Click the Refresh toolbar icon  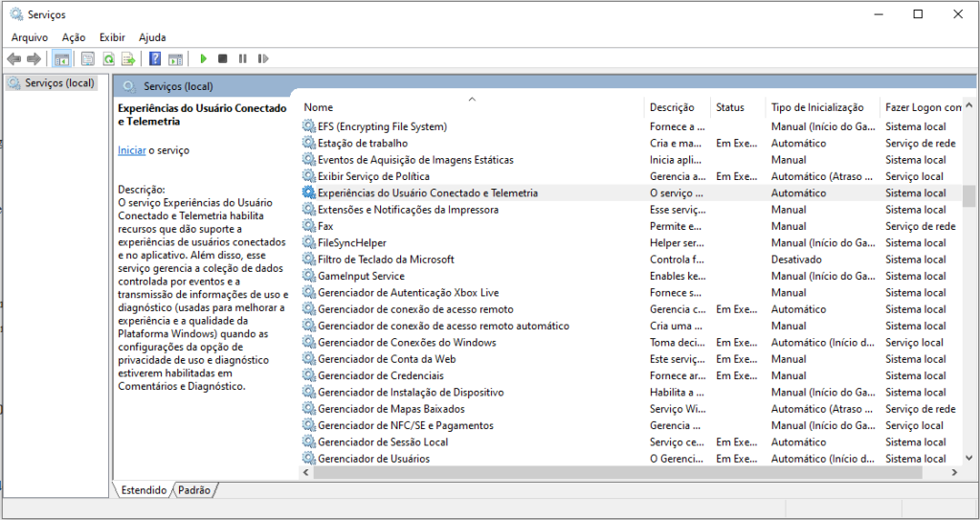(109, 58)
